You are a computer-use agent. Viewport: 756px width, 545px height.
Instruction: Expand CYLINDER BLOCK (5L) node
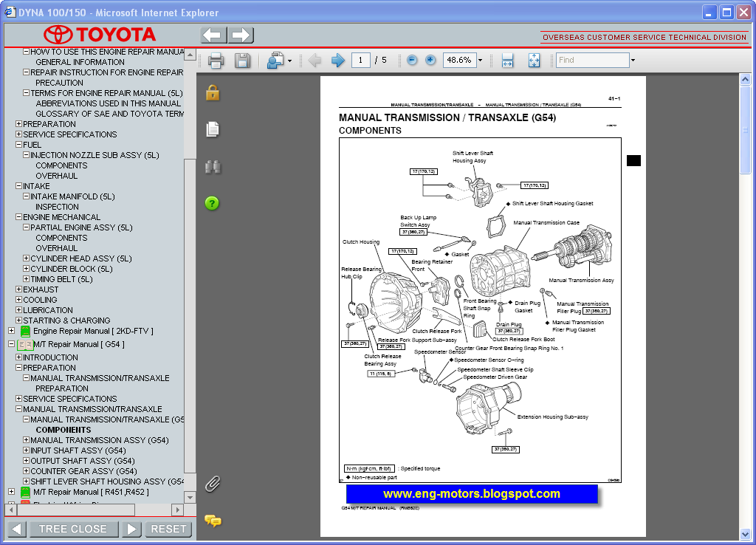26,269
